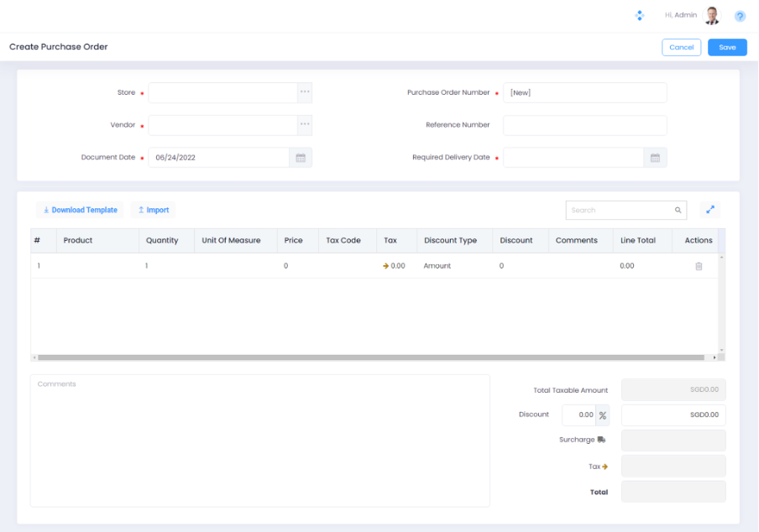The height and width of the screenshot is (532, 759).
Task: Open the Document Date calendar picker
Action: tap(301, 158)
